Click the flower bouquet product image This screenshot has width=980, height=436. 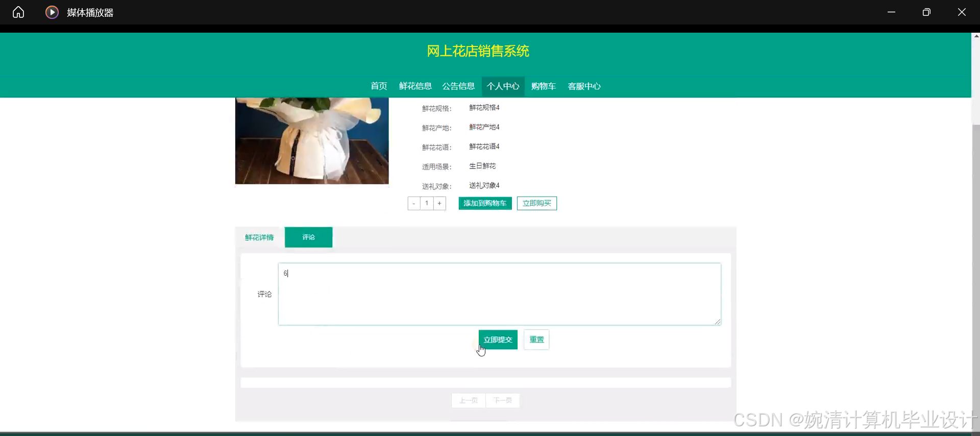(x=312, y=141)
